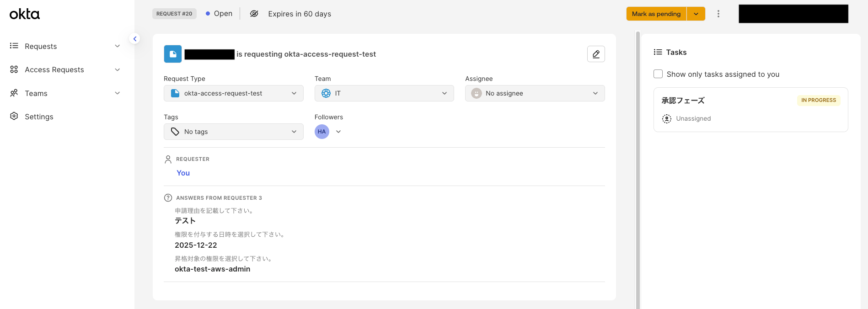Collapse the sidebar with the chevron button
Image resolution: width=868 pixels, height=309 pixels.
pyautogui.click(x=135, y=39)
